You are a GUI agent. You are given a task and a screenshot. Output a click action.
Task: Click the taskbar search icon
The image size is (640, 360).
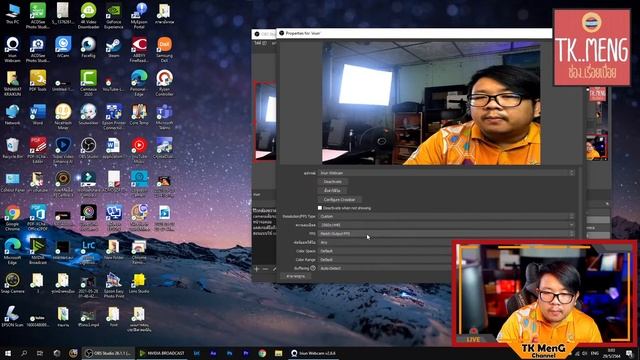coord(24,353)
